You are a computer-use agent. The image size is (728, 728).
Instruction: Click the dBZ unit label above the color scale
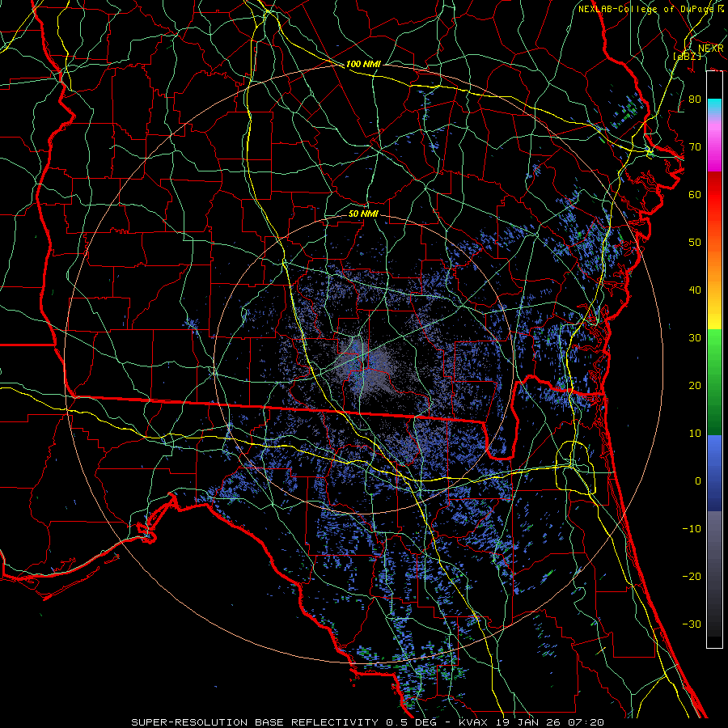point(687,56)
